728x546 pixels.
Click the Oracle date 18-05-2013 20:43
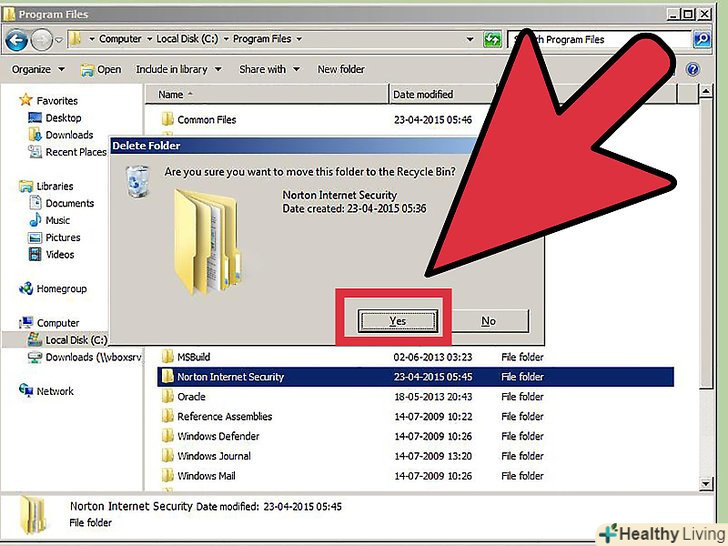433,396
